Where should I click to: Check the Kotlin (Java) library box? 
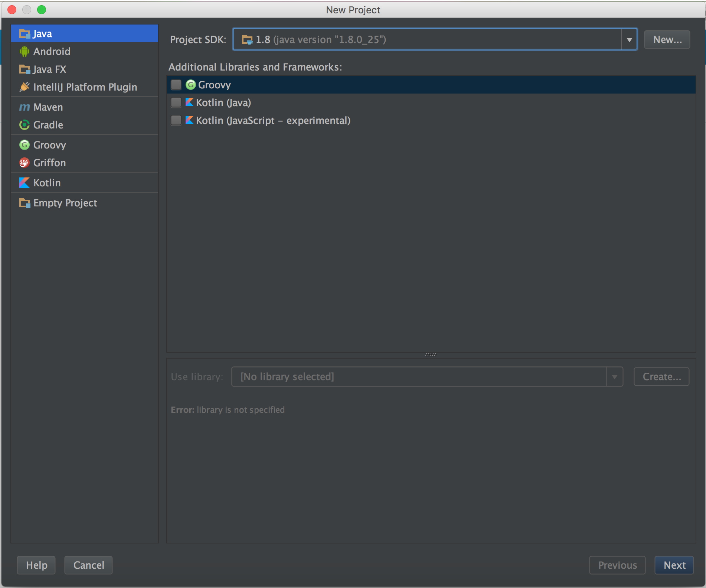point(176,103)
